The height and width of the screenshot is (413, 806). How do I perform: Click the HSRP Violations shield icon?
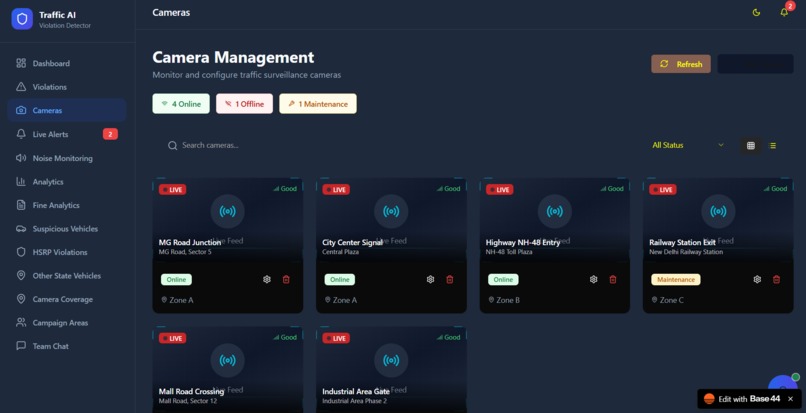coord(21,252)
